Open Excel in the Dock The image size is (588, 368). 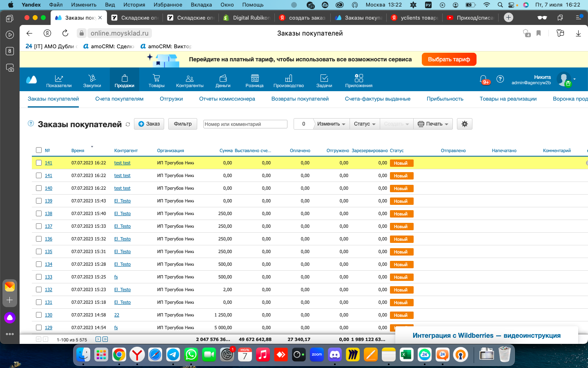click(x=407, y=355)
